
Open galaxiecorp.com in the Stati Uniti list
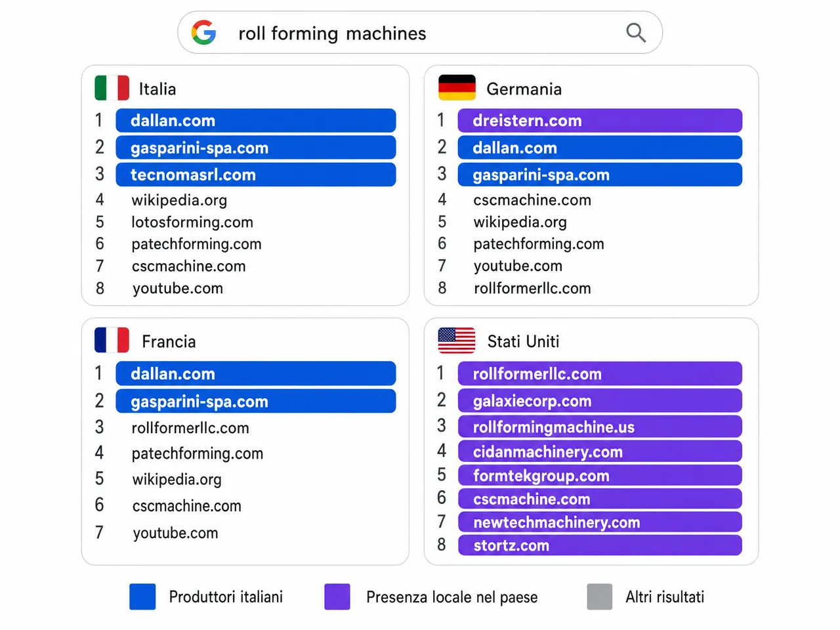click(600, 400)
